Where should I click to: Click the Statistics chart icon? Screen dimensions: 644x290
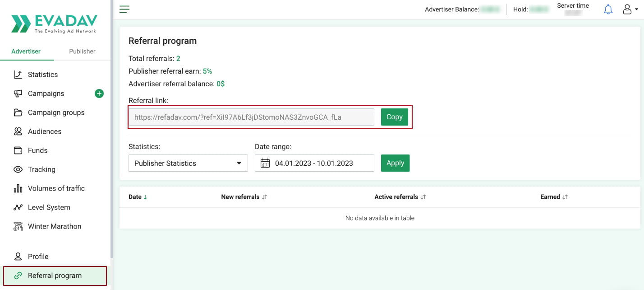click(18, 75)
